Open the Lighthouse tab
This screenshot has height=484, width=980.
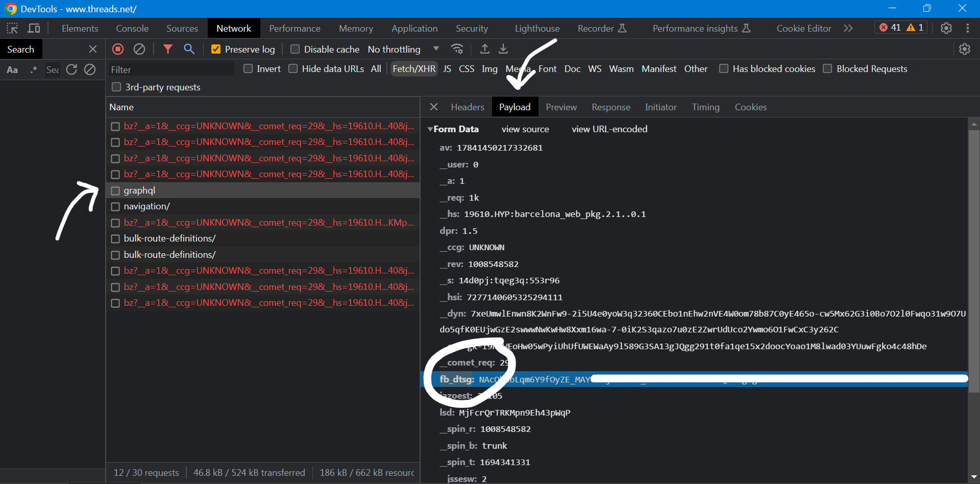(x=537, y=28)
